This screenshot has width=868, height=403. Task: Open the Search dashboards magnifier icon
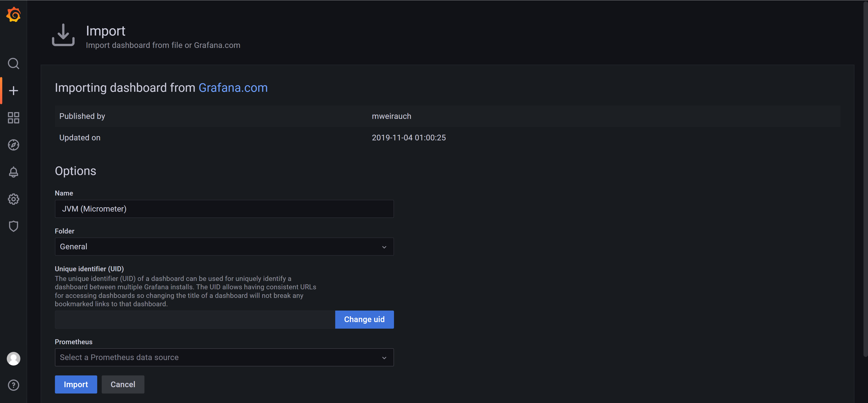coord(14,63)
